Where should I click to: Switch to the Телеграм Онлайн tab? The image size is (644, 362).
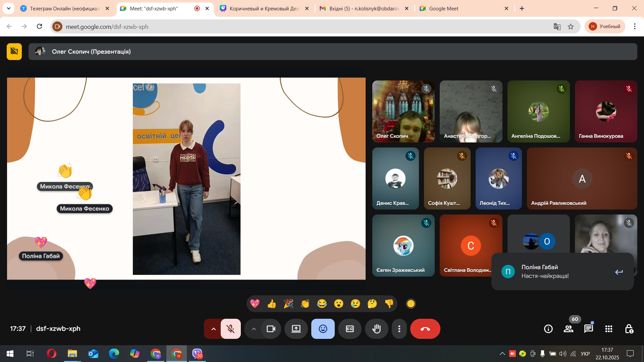[x=64, y=8]
